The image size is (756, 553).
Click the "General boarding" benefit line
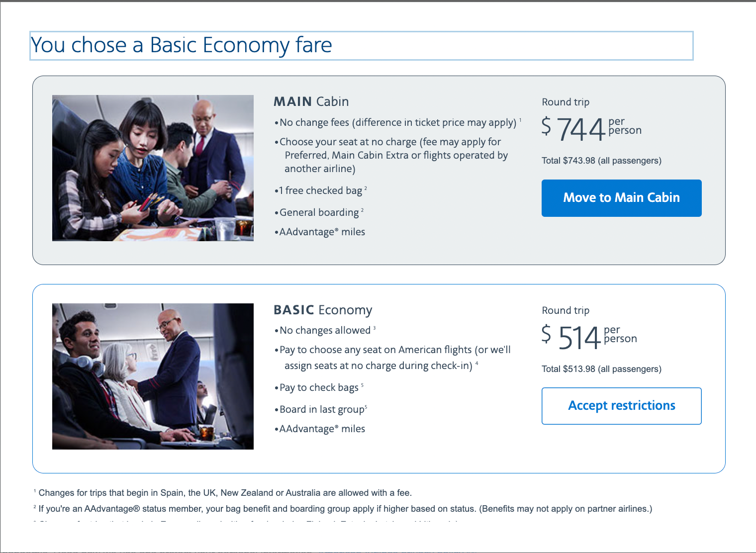[319, 212]
